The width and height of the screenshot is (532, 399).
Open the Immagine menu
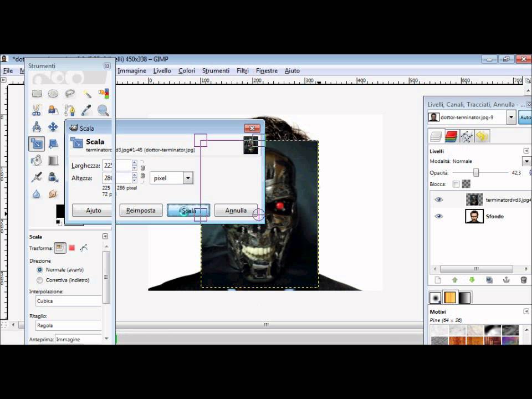pos(132,70)
